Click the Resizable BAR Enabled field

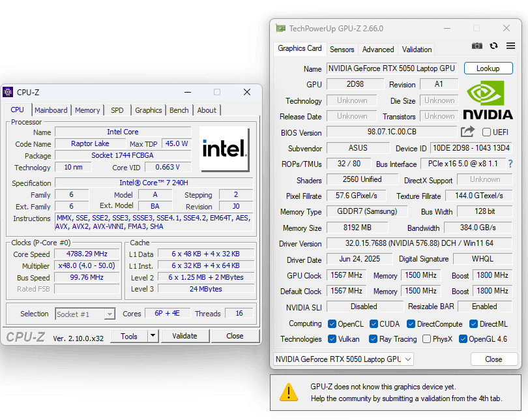[x=484, y=307]
